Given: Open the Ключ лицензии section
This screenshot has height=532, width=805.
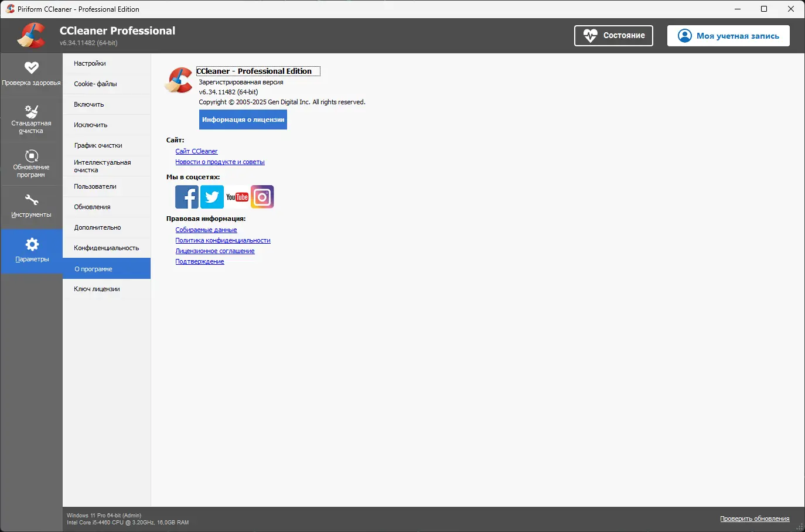Looking at the screenshot, I should point(107,289).
